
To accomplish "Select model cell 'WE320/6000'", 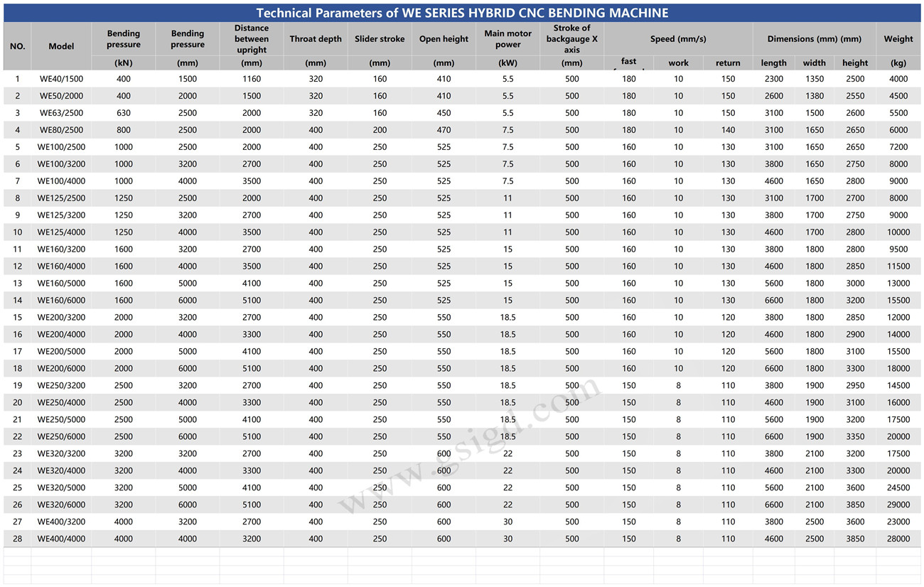I will click(x=61, y=505).
